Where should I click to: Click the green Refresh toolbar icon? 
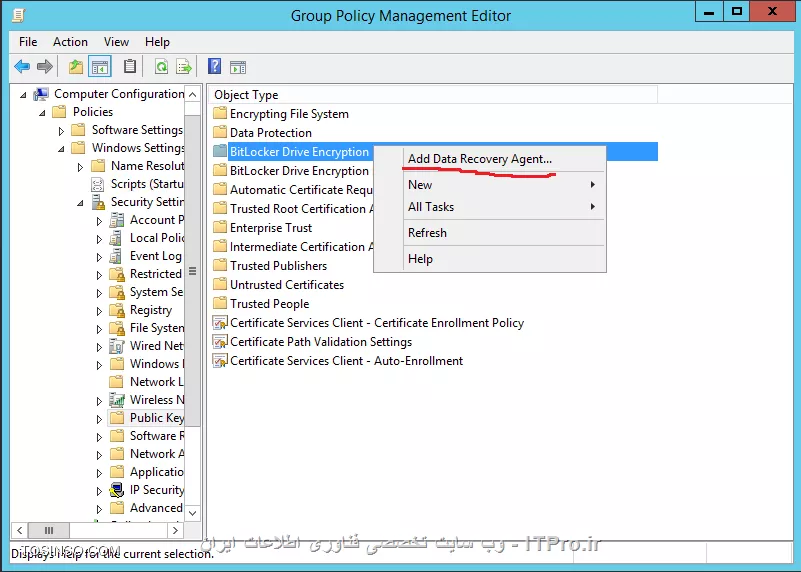(x=161, y=66)
